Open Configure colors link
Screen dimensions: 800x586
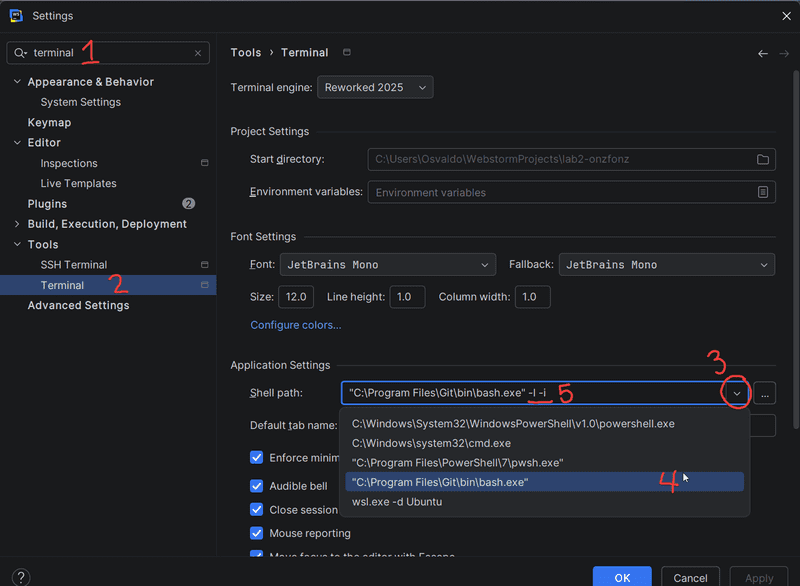pyautogui.click(x=295, y=324)
